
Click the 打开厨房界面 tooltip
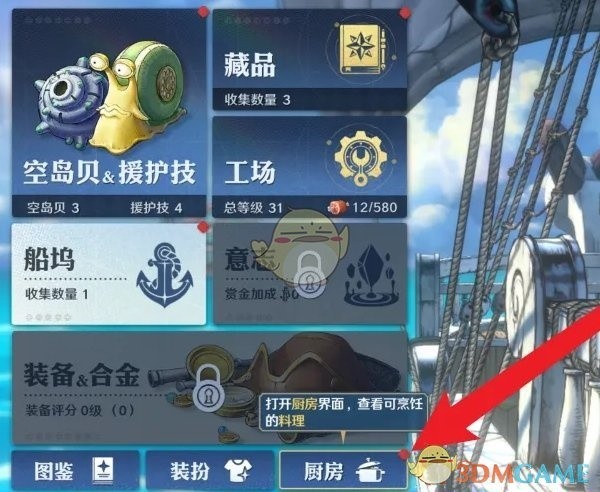tap(344, 412)
